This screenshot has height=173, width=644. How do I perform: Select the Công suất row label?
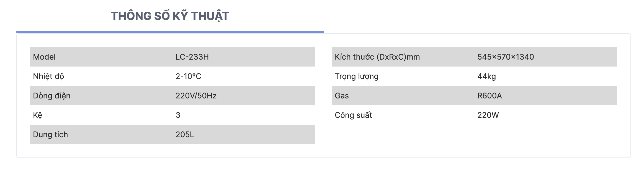[x=353, y=115]
